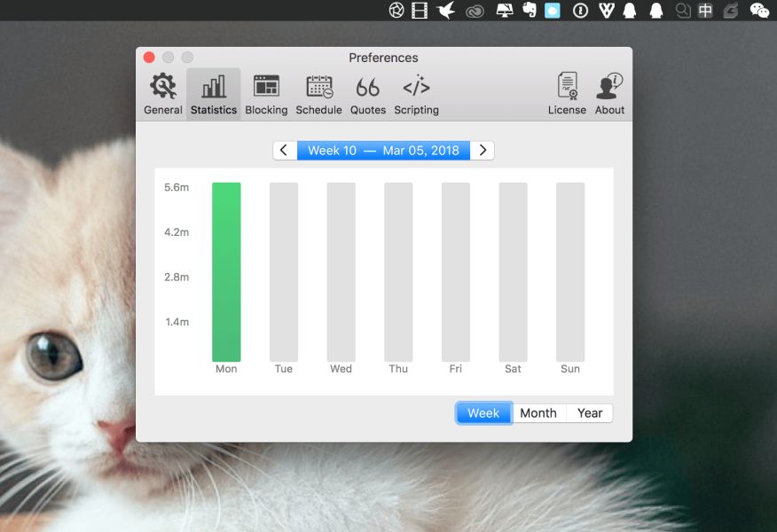The width and height of the screenshot is (777, 532).
Task: Open the General preferences tab
Action: pyautogui.click(x=163, y=94)
